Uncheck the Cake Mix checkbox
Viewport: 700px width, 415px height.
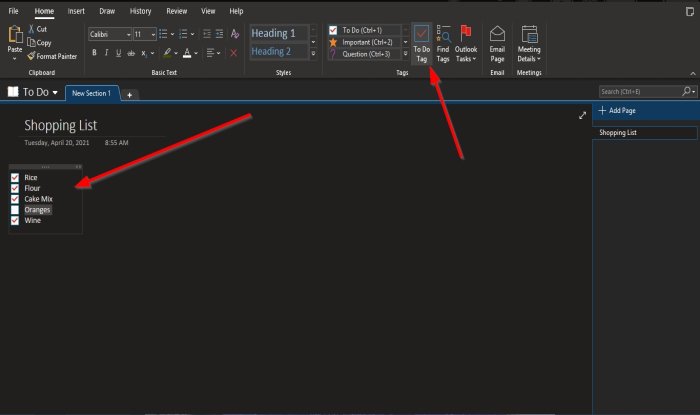15,199
